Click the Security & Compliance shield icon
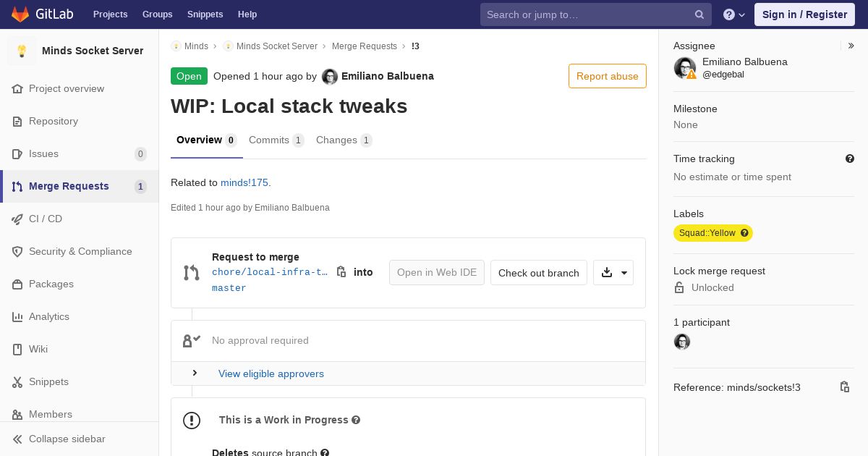 (17, 252)
